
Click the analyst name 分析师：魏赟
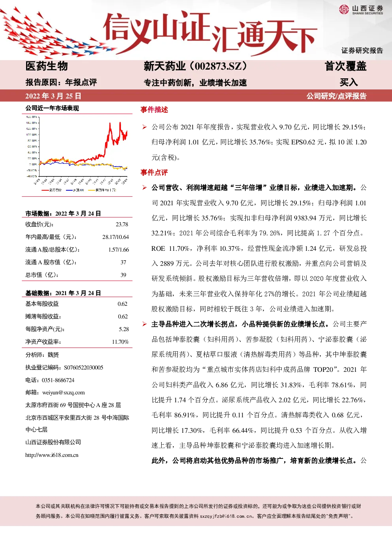42,355
